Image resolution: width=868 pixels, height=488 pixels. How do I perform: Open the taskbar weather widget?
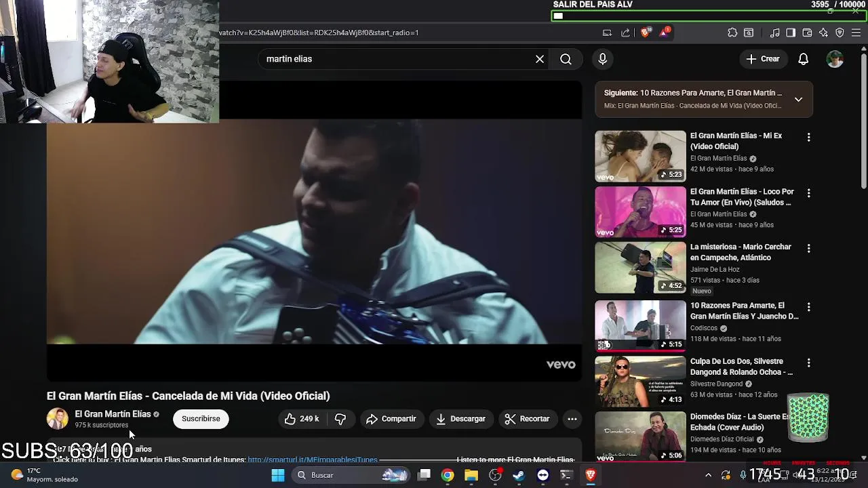point(45,475)
